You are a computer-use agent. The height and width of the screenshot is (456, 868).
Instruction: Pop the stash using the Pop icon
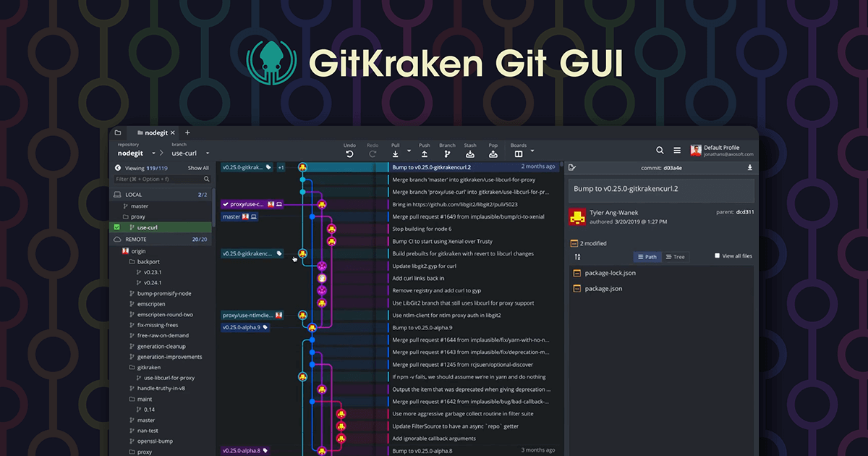point(494,154)
